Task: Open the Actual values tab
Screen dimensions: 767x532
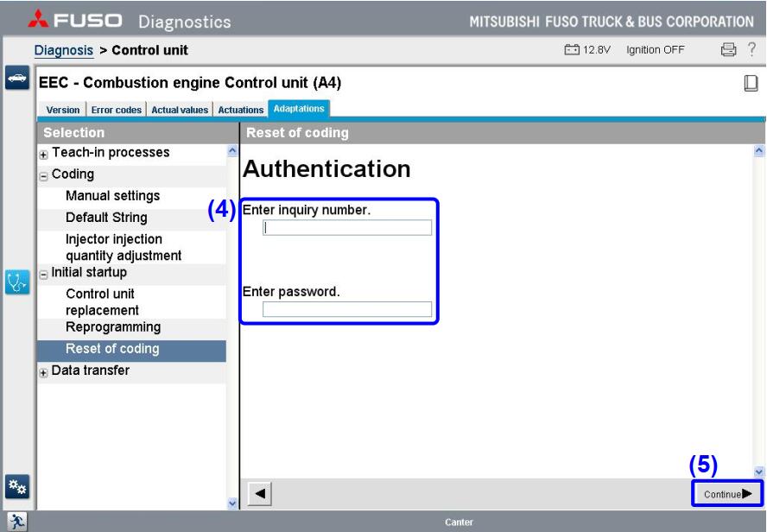Action: pos(180,110)
